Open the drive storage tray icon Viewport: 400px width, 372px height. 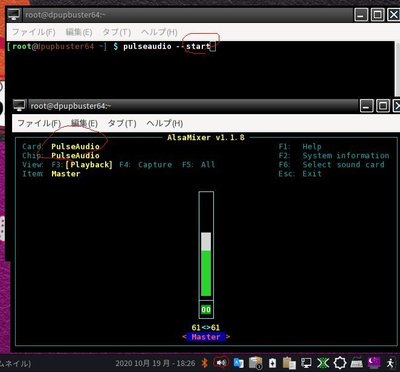click(256, 363)
